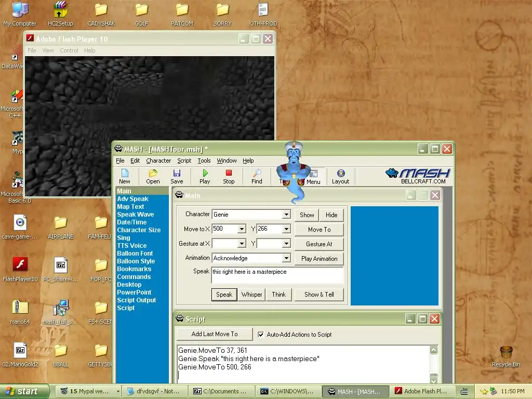
Task: Switch to Adobe Flash Player taskbar button
Action: [421, 392]
